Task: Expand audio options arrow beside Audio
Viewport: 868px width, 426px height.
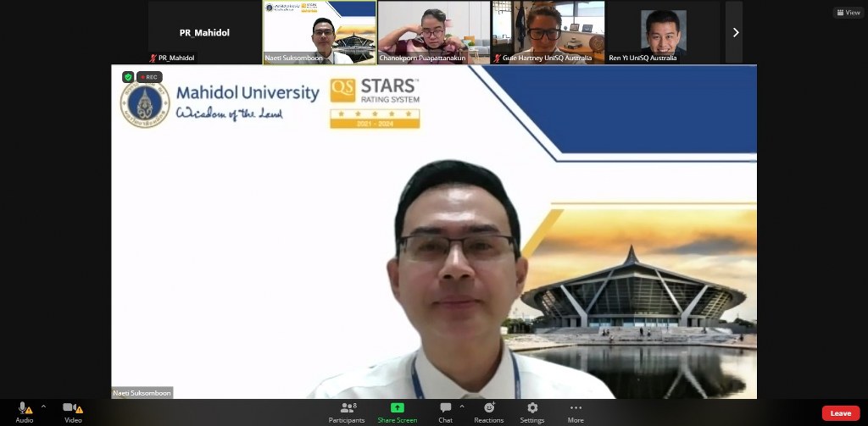Action: [x=43, y=407]
